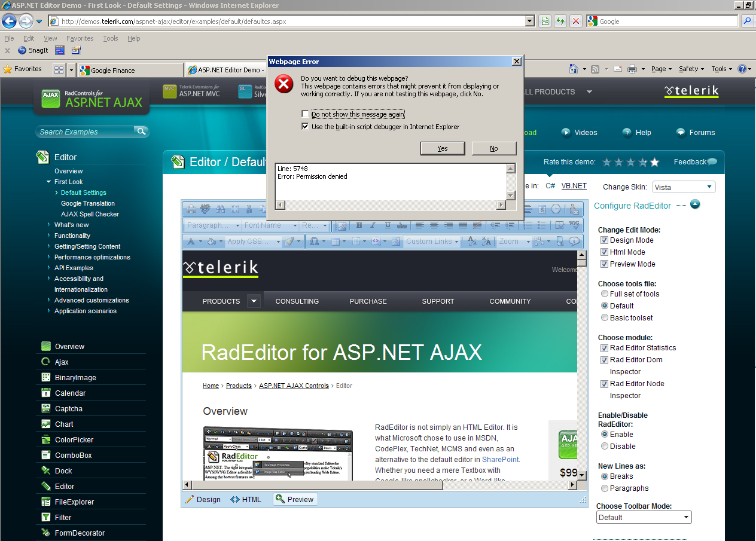Open the Favorites menu in menu bar
756x541 pixels.
80,38
